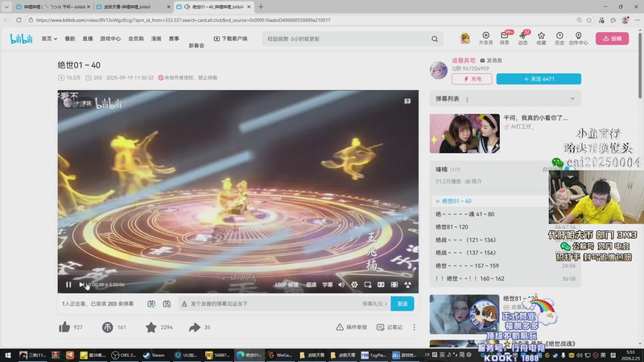Viewport: 644px width, 362px height.
Task: Enter web fullscreen mode
Action: click(x=394, y=285)
